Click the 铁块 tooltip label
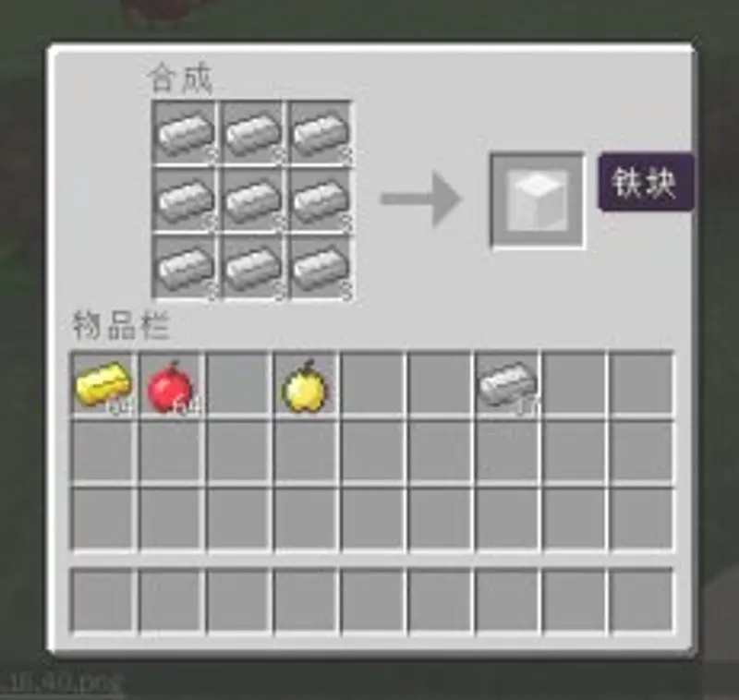This screenshot has width=739, height=700. (645, 182)
